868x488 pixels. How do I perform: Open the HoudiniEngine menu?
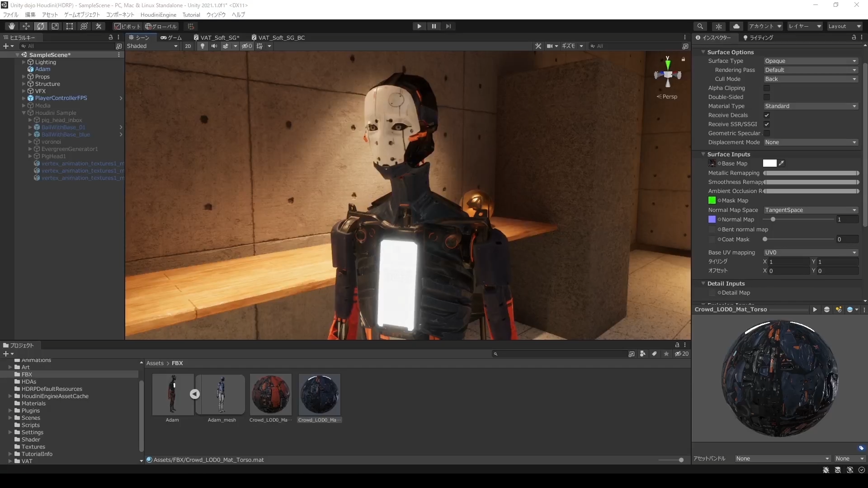pos(158,15)
